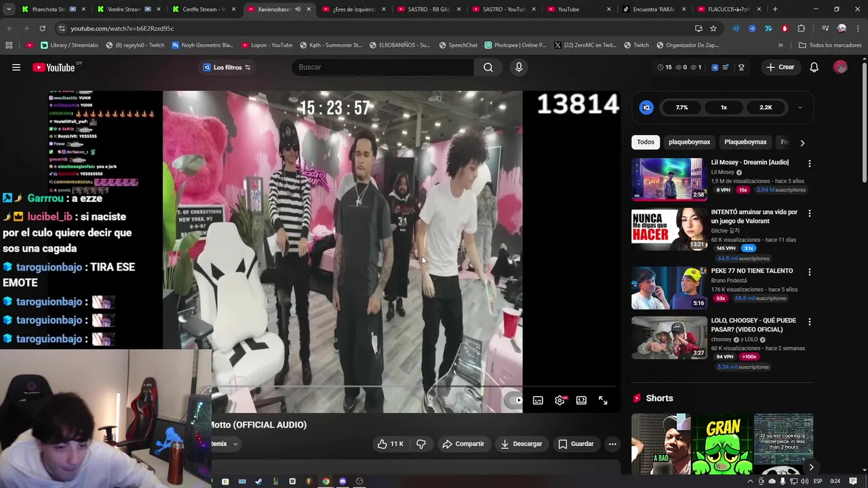Image resolution: width=868 pixels, height=488 pixels.
Task: Open Library / Streamlabs bookmark
Action: (x=69, y=45)
